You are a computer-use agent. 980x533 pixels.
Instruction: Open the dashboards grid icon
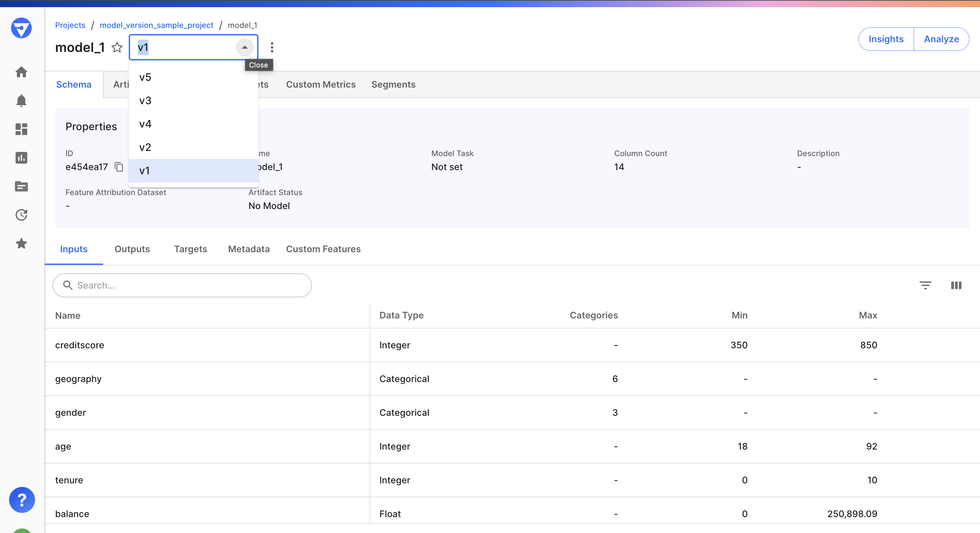21,129
